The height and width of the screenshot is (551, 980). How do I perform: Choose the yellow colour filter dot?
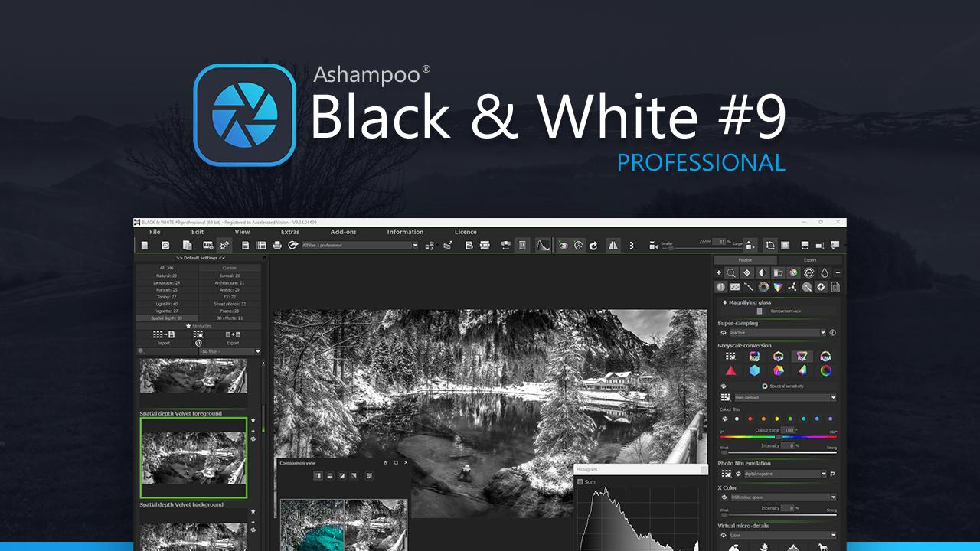(x=777, y=419)
